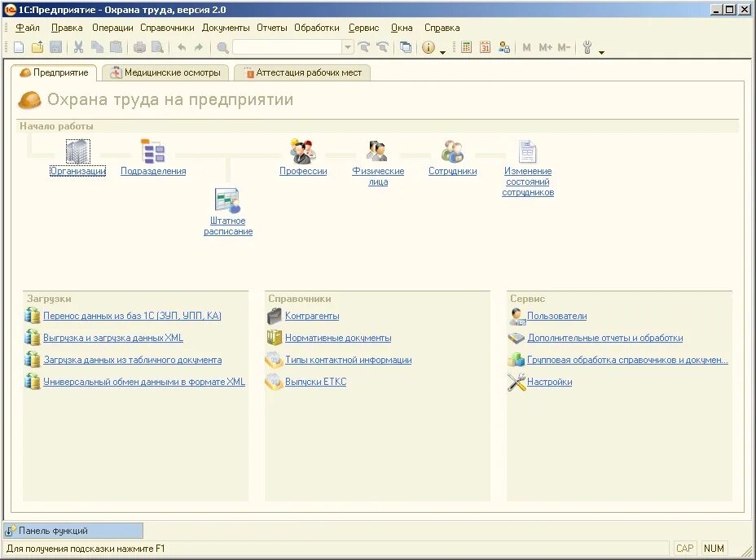
Task: Open the Сотрудники icon
Action: (x=453, y=151)
